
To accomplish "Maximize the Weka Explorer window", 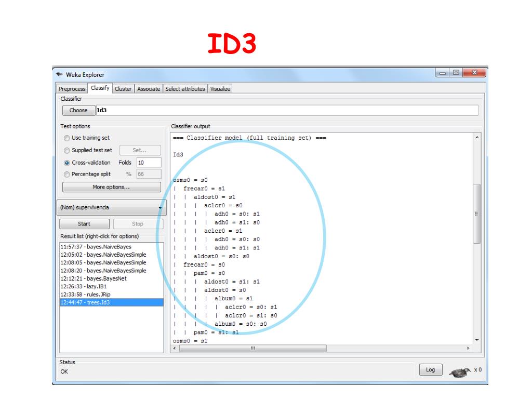I will 456,73.
